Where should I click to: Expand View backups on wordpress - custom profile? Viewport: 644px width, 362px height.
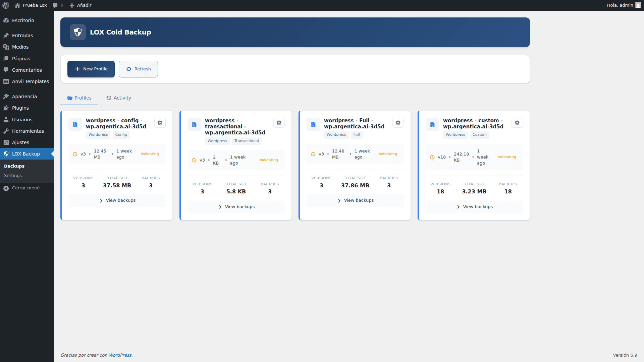pyautogui.click(x=474, y=206)
